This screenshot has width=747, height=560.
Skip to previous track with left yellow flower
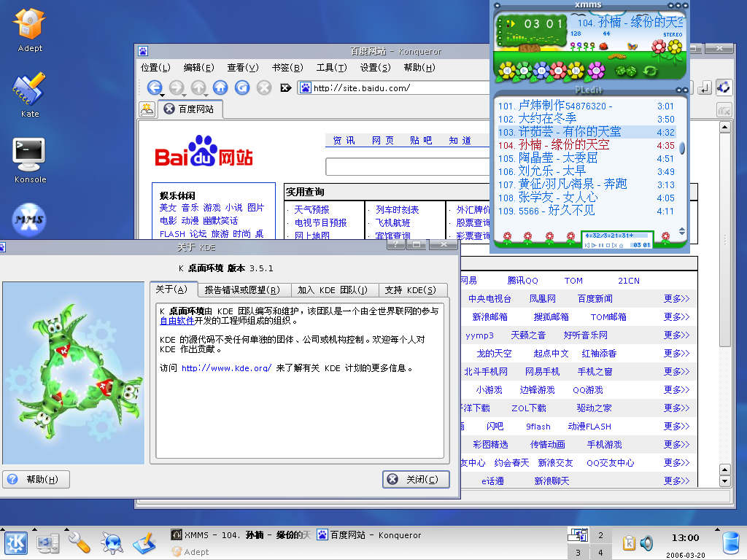(506, 71)
